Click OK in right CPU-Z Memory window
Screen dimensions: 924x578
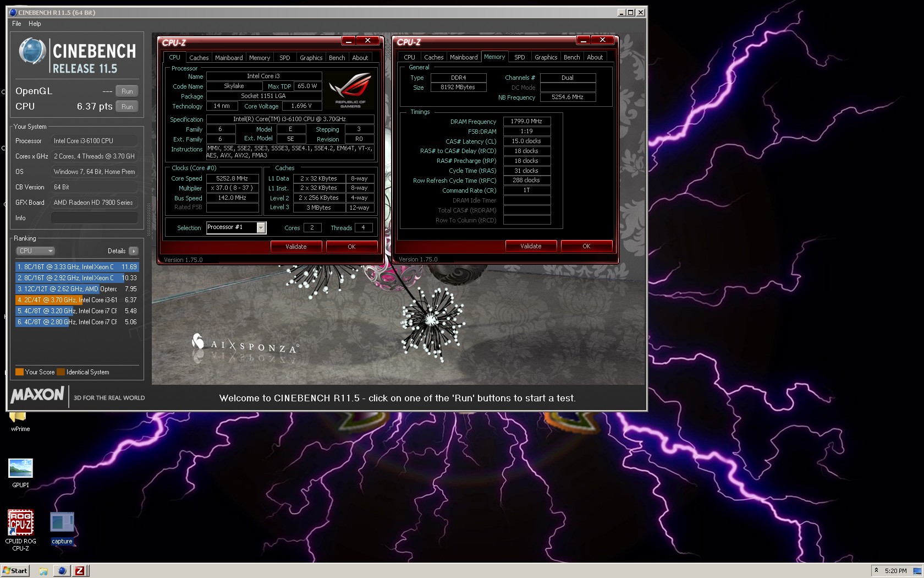coord(586,246)
